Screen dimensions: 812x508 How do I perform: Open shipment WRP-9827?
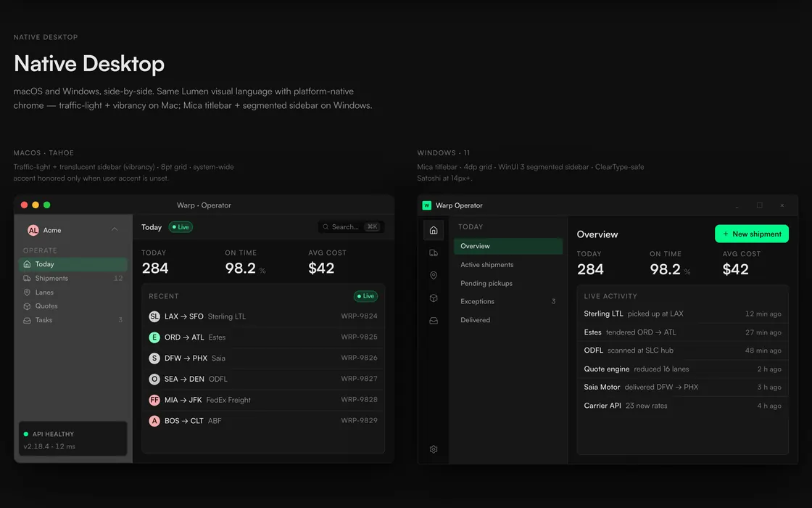(x=263, y=379)
